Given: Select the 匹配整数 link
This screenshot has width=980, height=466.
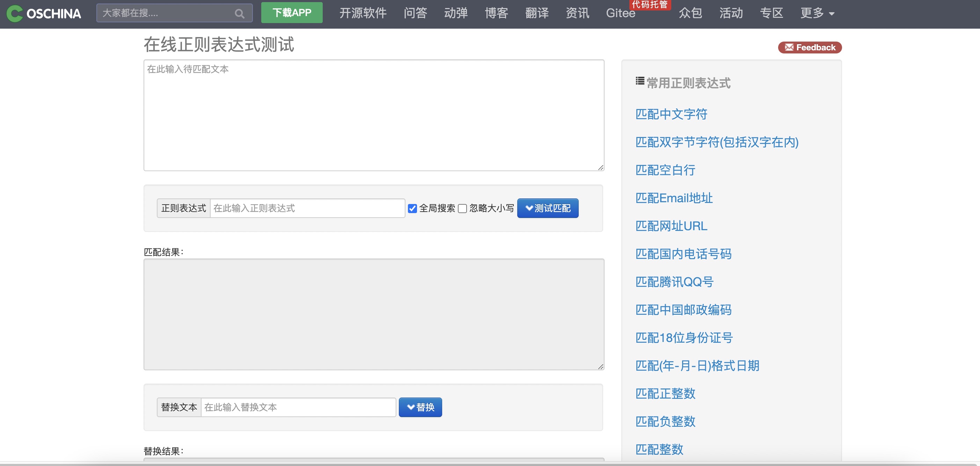Looking at the screenshot, I should pyautogui.click(x=659, y=450).
